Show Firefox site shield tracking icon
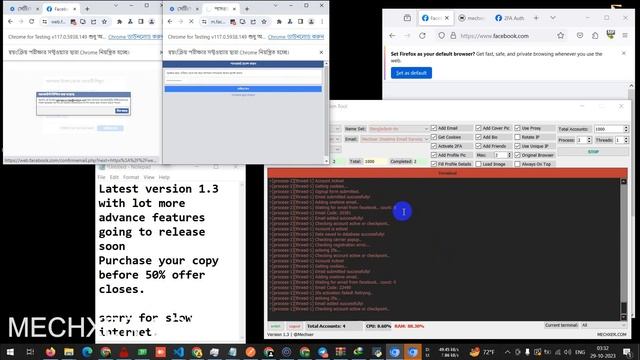Image resolution: width=640 pixels, height=360 pixels. 441,36
